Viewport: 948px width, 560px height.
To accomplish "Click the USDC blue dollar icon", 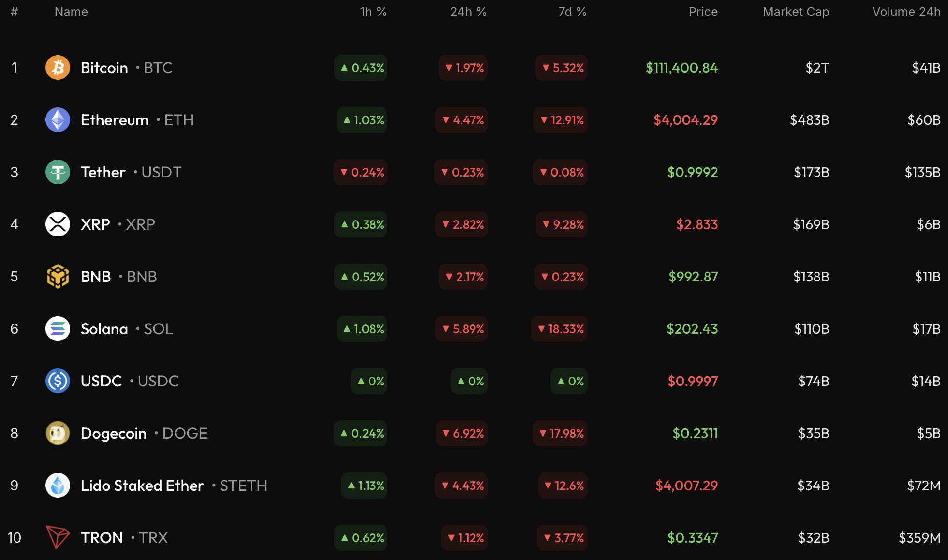I will [58, 381].
